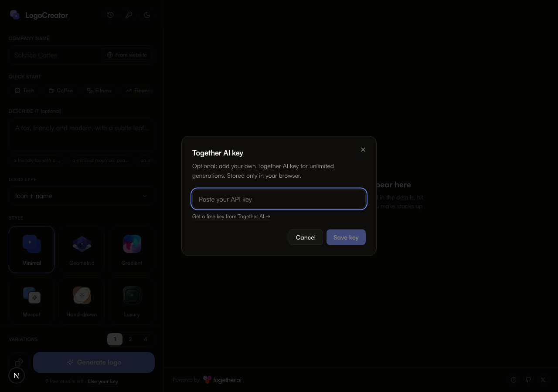Image resolution: width=558 pixels, height=392 pixels.
Task: Pick the Coffee quick start chip
Action: [x=61, y=91]
